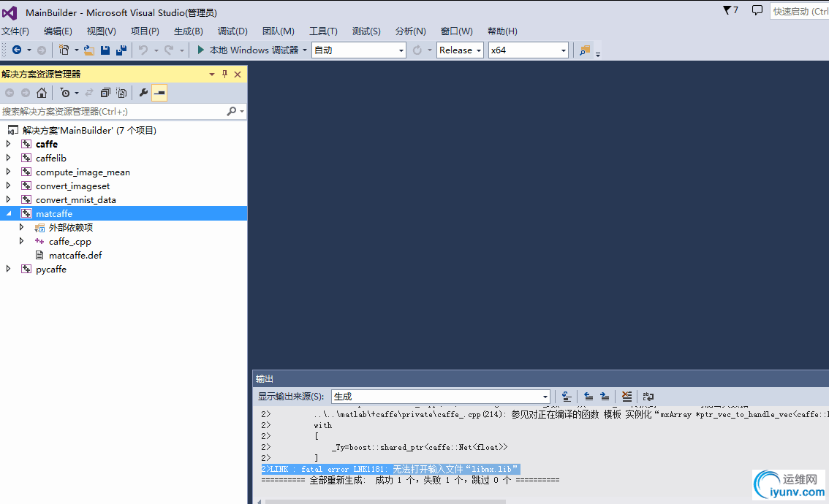
Task: Open the 工具(T) menu
Action: pyautogui.click(x=324, y=31)
